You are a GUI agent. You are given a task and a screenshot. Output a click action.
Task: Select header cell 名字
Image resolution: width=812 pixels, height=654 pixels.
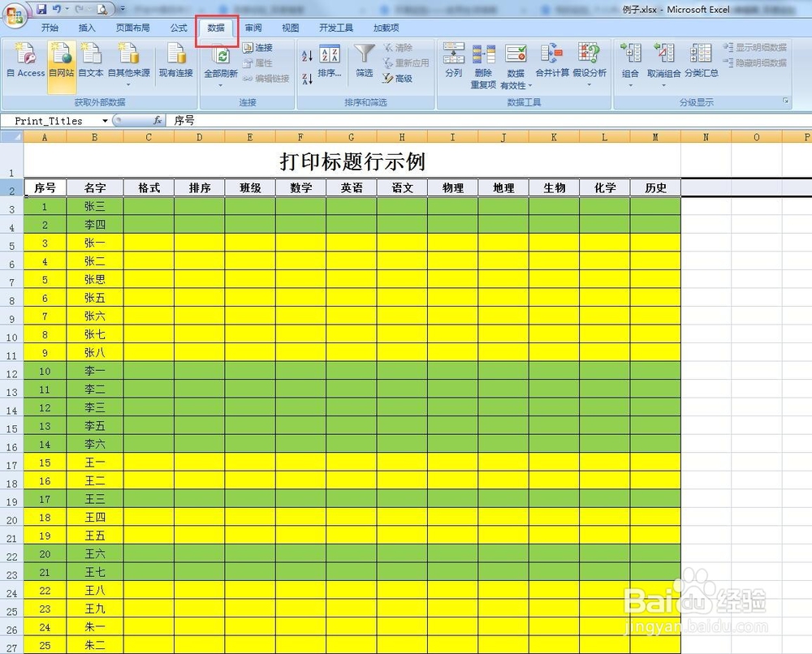tap(95, 187)
